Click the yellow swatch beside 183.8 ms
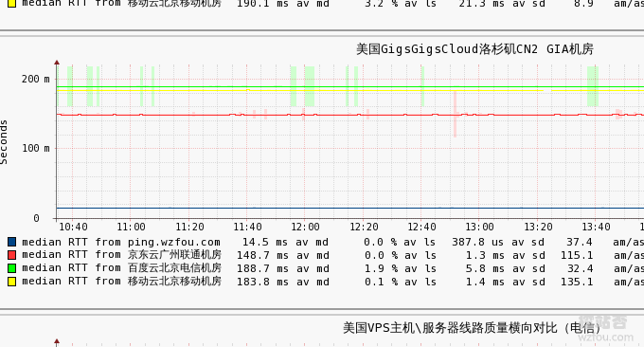Viewport: 644px width, 347px height. pos(12,282)
